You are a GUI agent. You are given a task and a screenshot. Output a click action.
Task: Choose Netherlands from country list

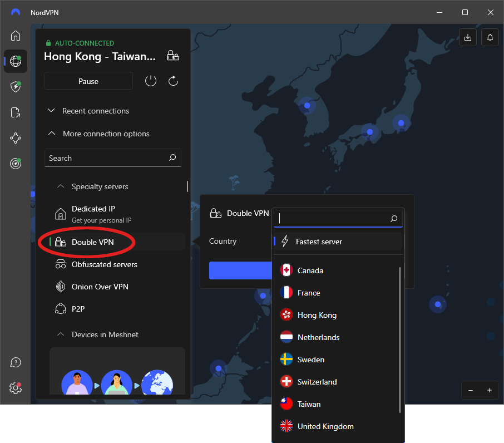pyautogui.click(x=337, y=337)
